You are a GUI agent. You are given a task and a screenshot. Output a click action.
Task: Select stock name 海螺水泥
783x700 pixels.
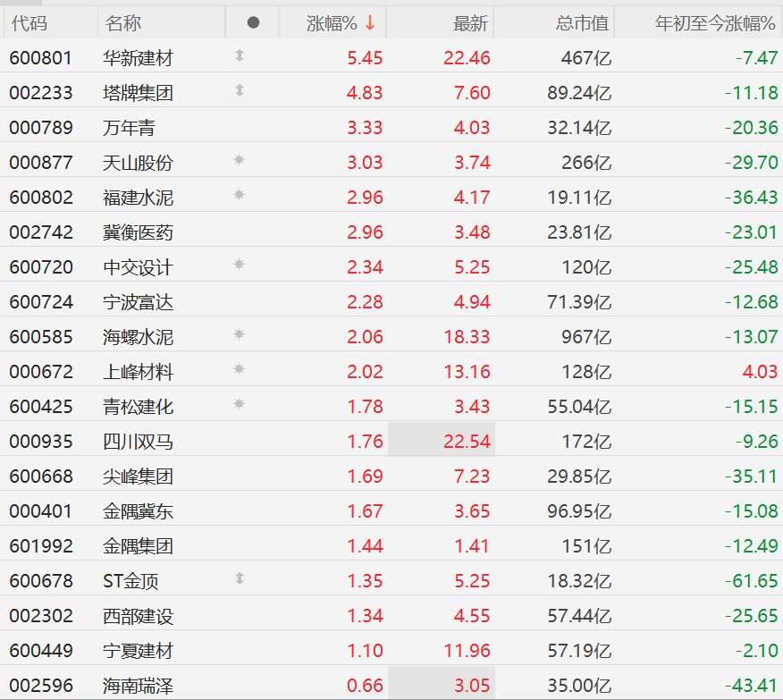(x=138, y=337)
